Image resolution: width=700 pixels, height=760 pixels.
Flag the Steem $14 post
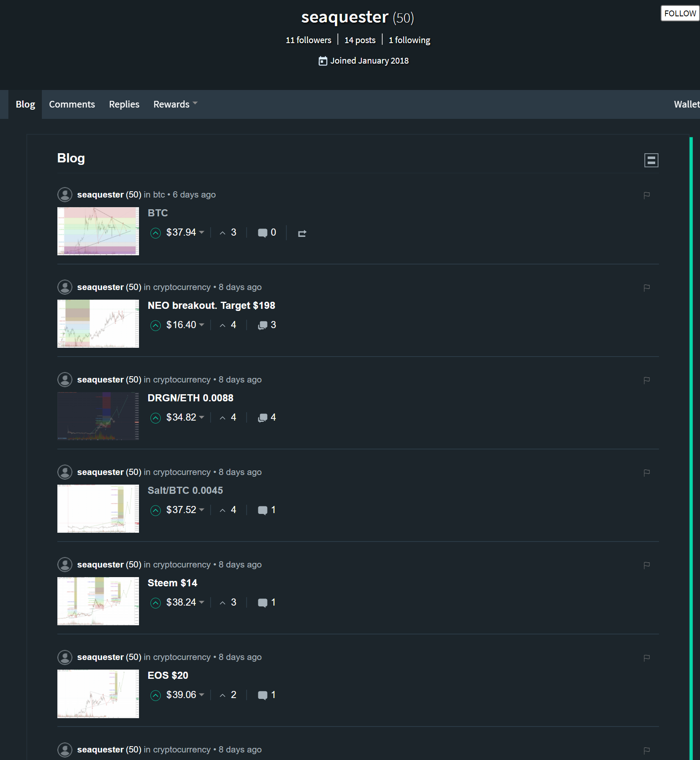click(x=646, y=565)
